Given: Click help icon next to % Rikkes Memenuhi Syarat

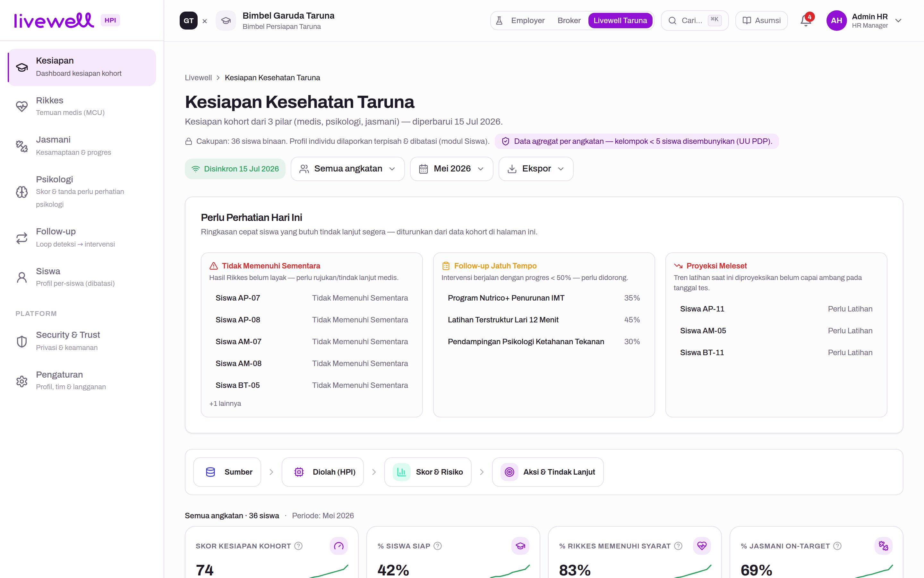Looking at the screenshot, I should tap(678, 546).
